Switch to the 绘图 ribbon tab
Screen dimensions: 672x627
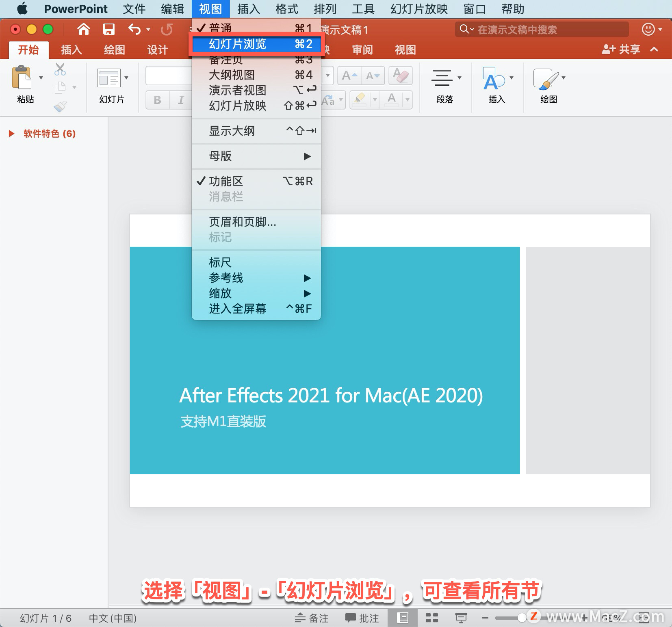click(x=115, y=50)
